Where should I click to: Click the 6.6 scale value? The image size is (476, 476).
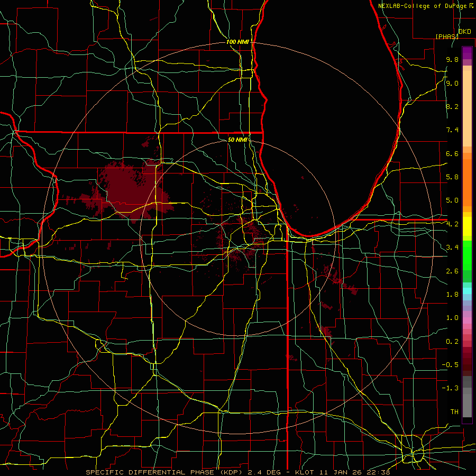[452, 153]
